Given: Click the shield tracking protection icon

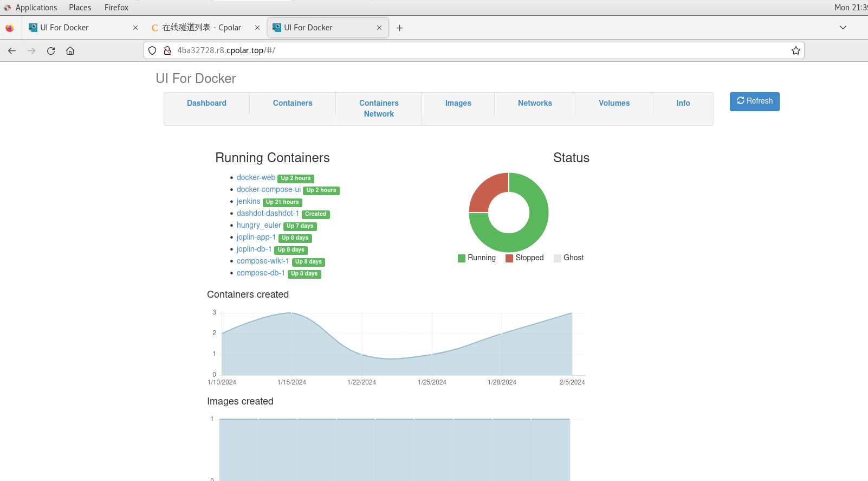Looking at the screenshot, I should pos(152,50).
